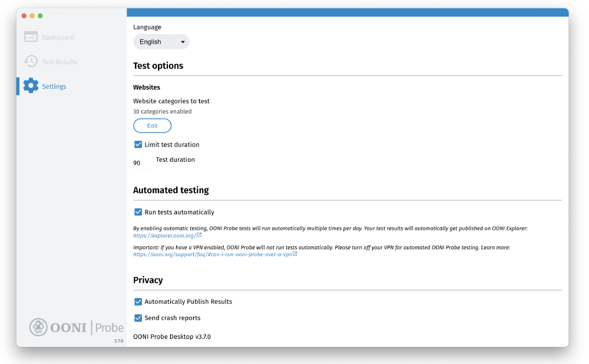The height and width of the screenshot is (364, 589).
Task: Click the OONI Probe logo
Action: coord(76,327)
